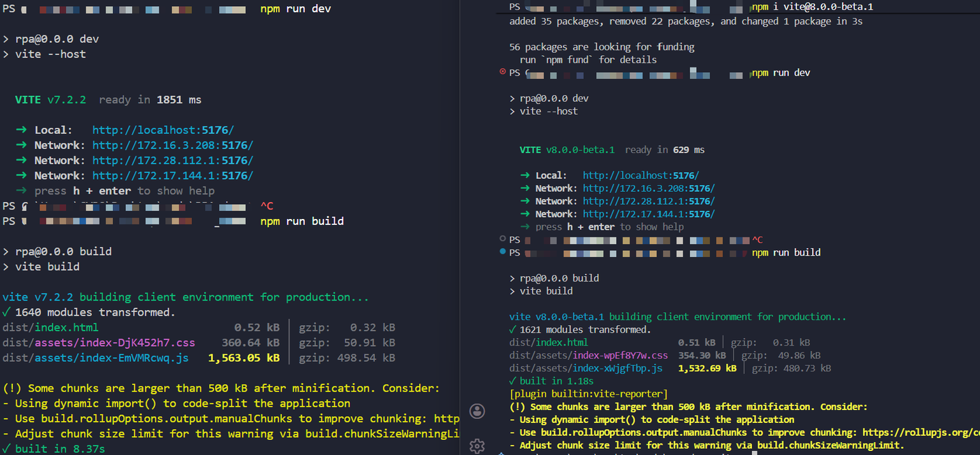Open localhost:5176 link in the Vite v7.2.2 terminal
The image size is (980, 455).
tap(163, 130)
